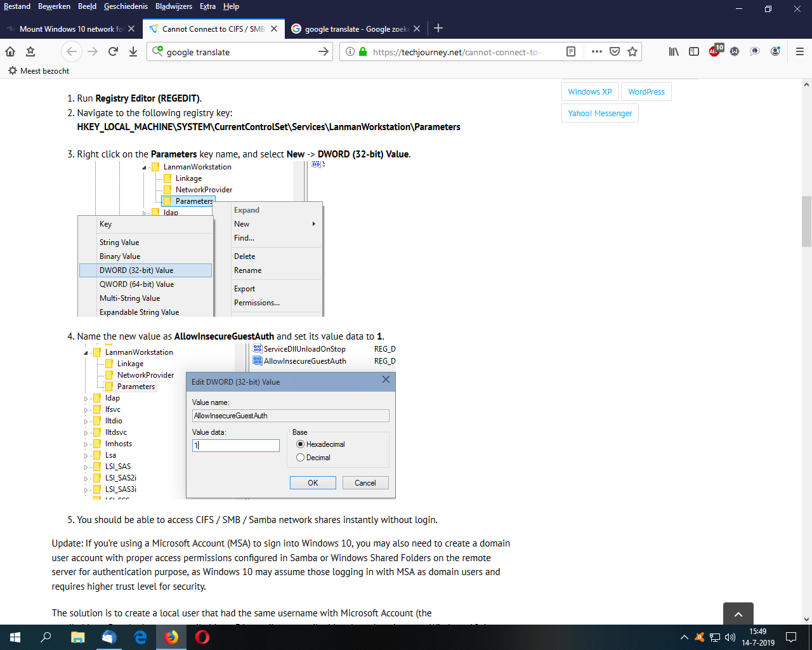Screen dimensions: 812x650
Task: Click the page vertical scrollbar thumb
Action: (x=806, y=221)
